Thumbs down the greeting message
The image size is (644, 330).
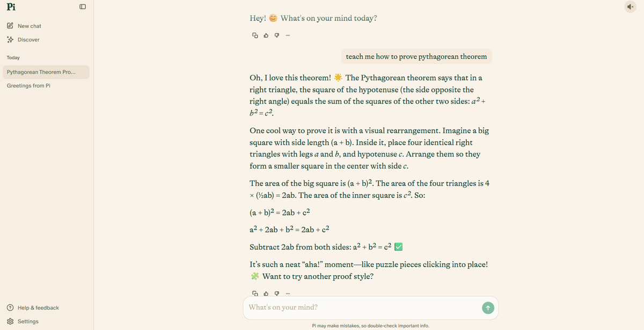(x=276, y=36)
